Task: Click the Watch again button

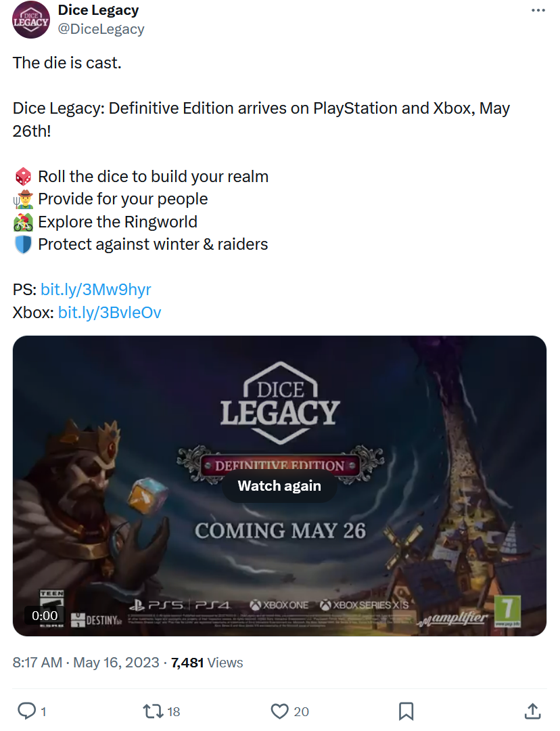Action: click(x=279, y=486)
